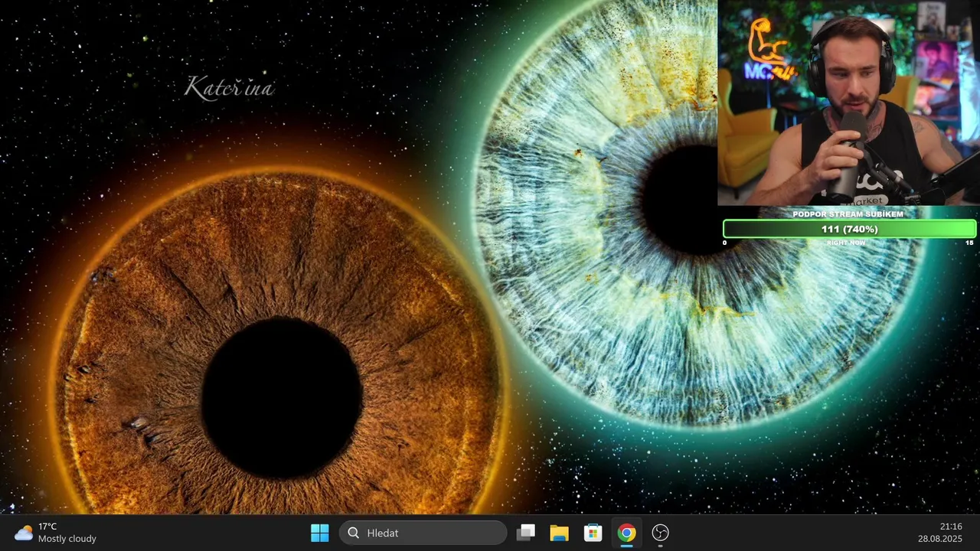Click the PODPOR STREAM SUBÍKEM label
The width and height of the screenshot is (980, 551).
click(848, 214)
